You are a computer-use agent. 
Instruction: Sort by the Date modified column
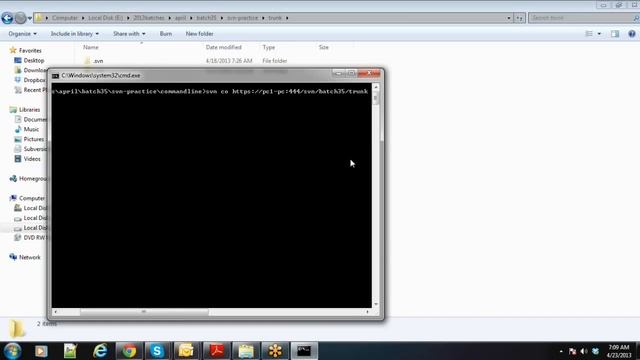tap(224, 47)
